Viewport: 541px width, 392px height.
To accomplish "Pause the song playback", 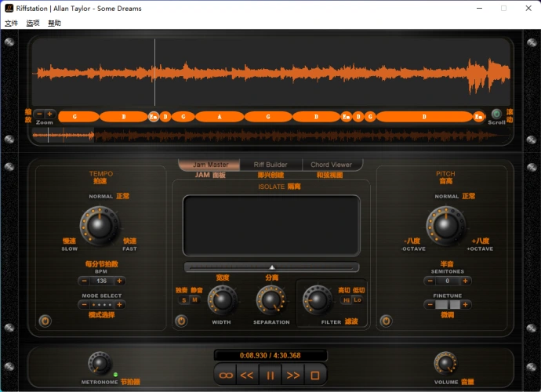I will coord(270,376).
